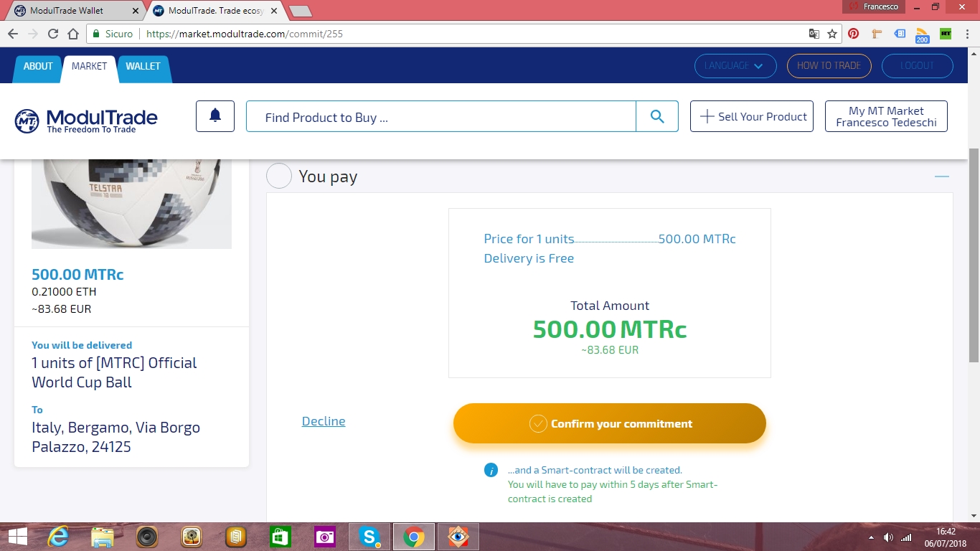Click the LOGOUT button
The height and width of the screenshot is (551, 980).
click(x=917, y=66)
